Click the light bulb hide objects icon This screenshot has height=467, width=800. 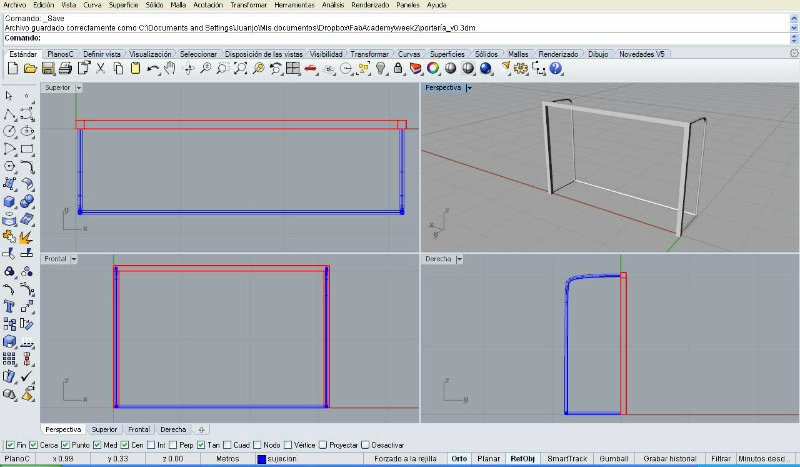pos(381,68)
